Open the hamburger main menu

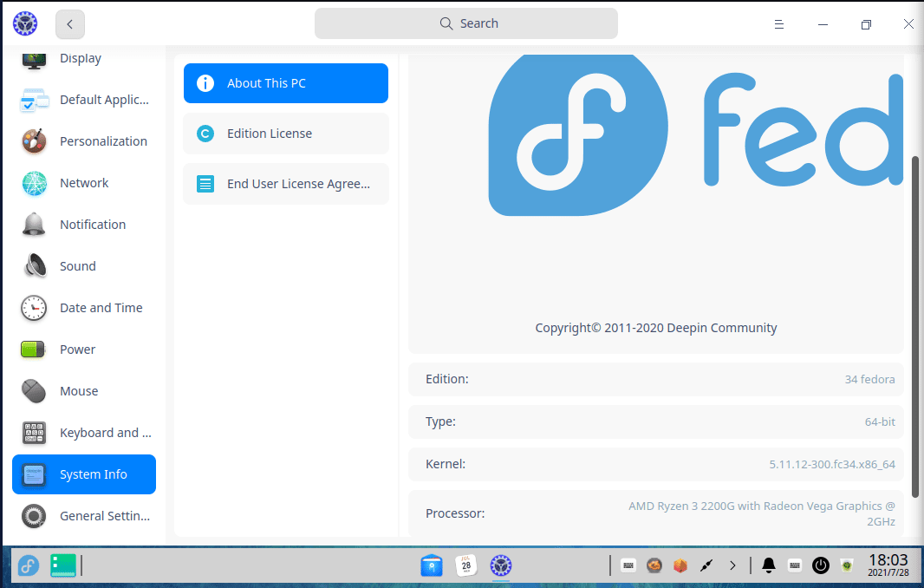(779, 24)
